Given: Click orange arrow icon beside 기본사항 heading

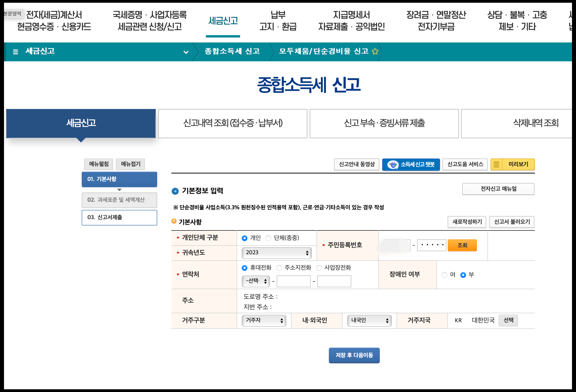Looking at the screenshot, I should coord(174,221).
